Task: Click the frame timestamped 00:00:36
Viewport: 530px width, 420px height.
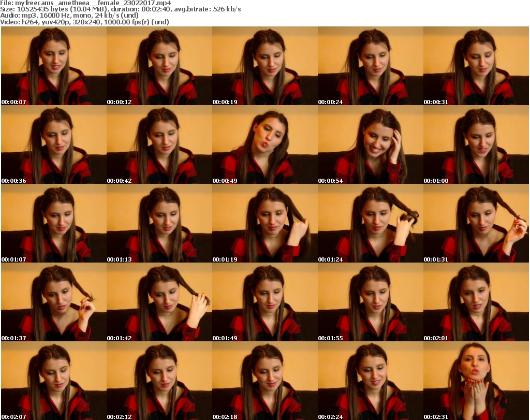Action: (x=54, y=144)
